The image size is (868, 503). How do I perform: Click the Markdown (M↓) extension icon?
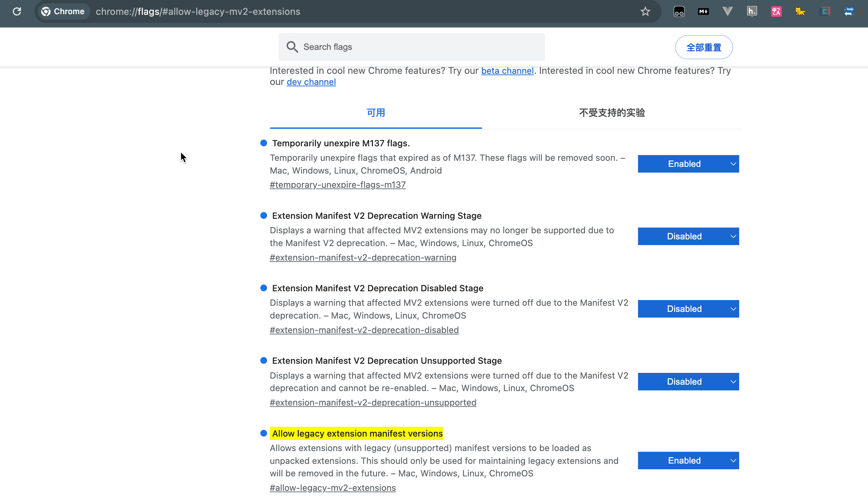[x=703, y=11]
